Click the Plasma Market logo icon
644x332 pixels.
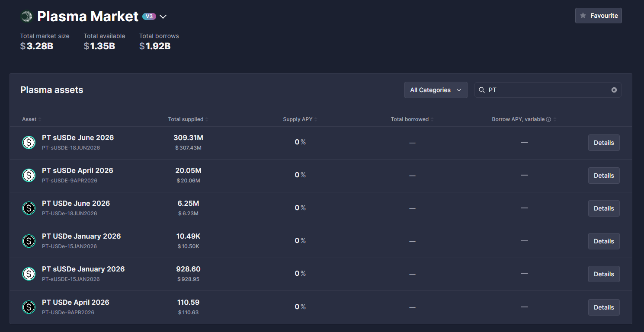[27, 16]
